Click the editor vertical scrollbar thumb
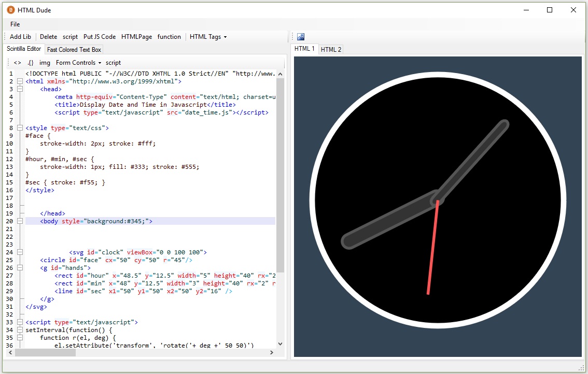 click(280, 176)
